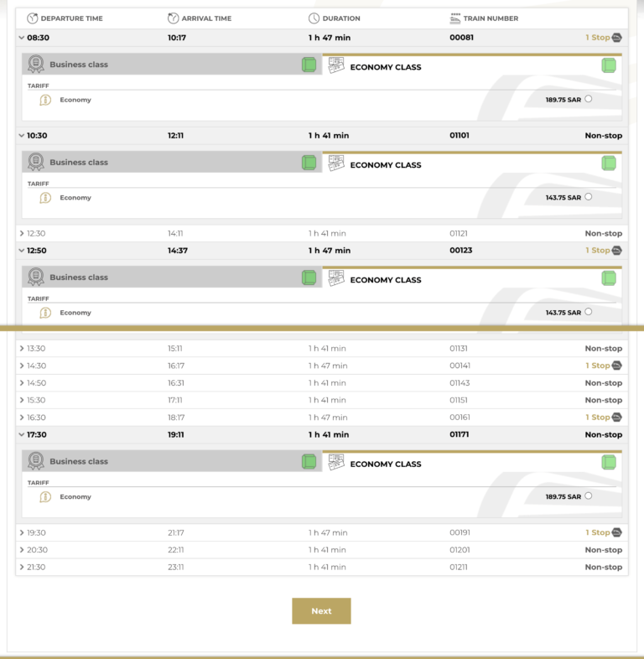Click the green seat icon in 12:50 Economy Class
This screenshot has width=644, height=659.
pyautogui.click(x=608, y=278)
